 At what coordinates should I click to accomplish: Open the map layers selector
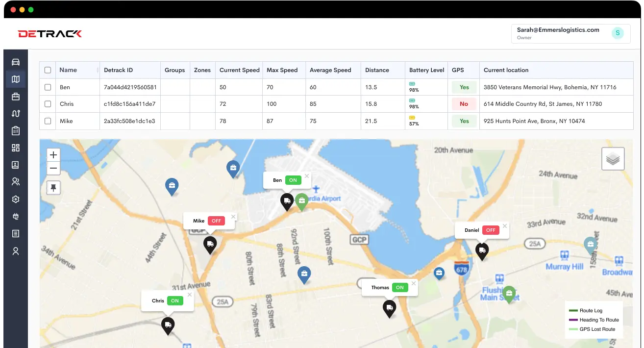613,159
